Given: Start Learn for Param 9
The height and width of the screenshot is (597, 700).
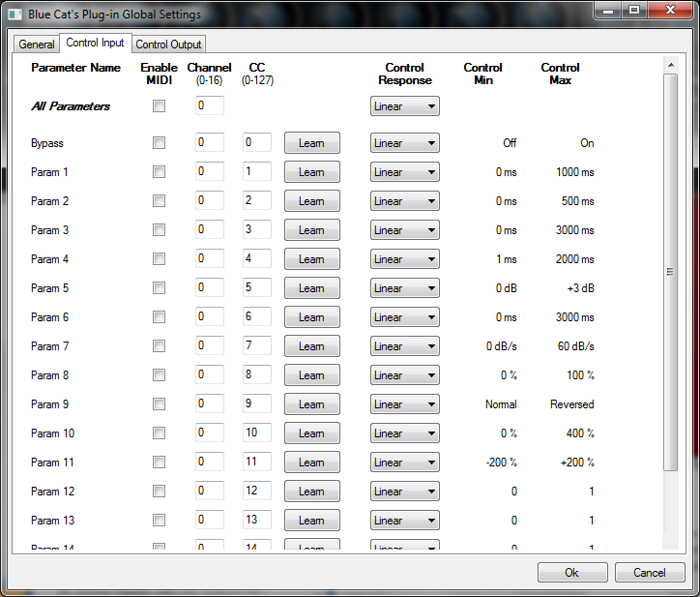Looking at the screenshot, I should [x=312, y=404].
